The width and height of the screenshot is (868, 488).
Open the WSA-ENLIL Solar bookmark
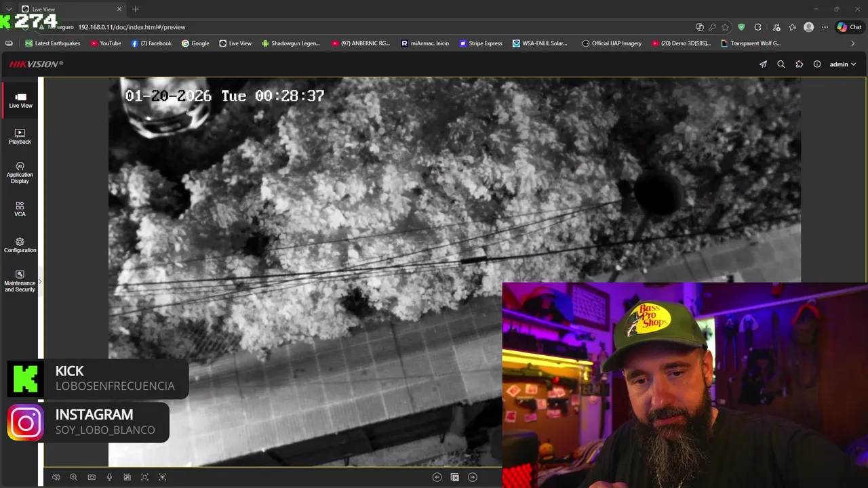tap(540, 43)
